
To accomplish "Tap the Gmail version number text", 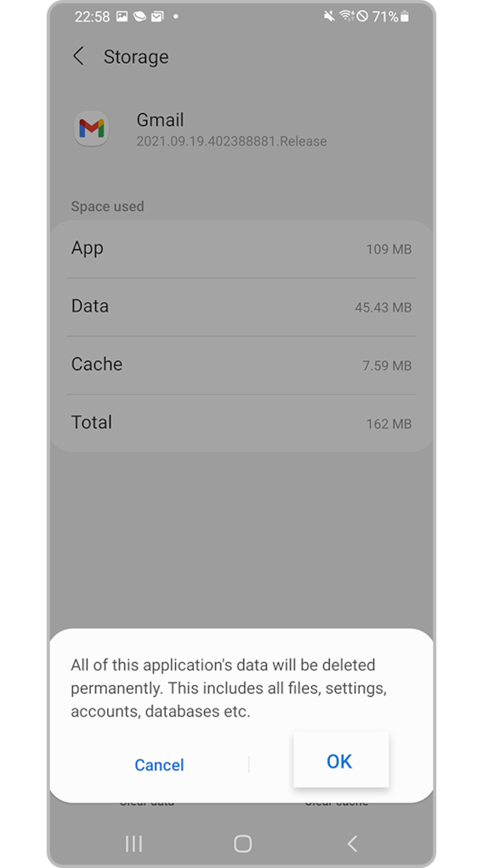I will 231,141.
